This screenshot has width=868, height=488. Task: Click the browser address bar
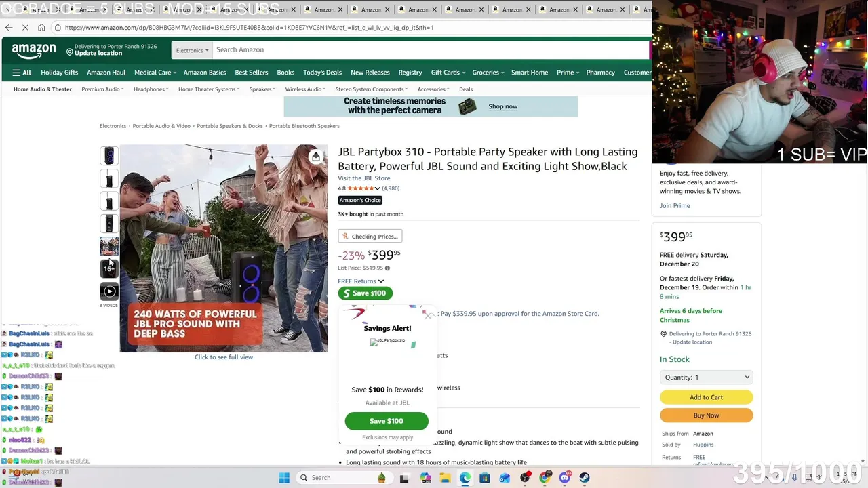(x=353, y=28)
